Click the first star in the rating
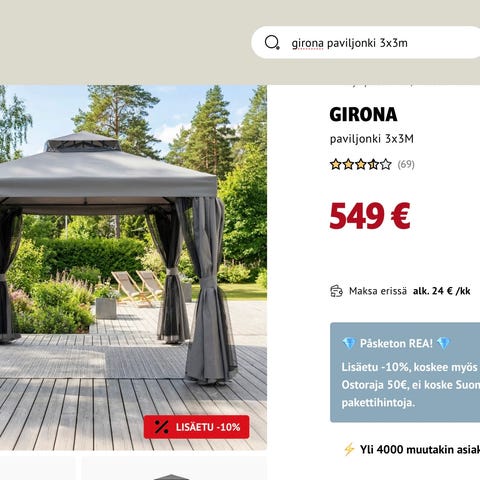Viewport: 480px width, 480px height. [335, 164]
